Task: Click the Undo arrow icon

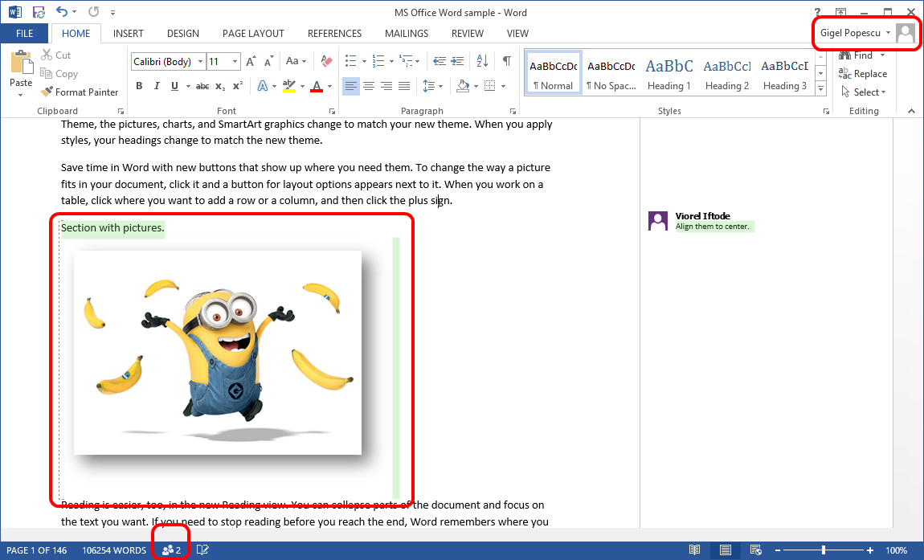Action: [x=62, y=11]
